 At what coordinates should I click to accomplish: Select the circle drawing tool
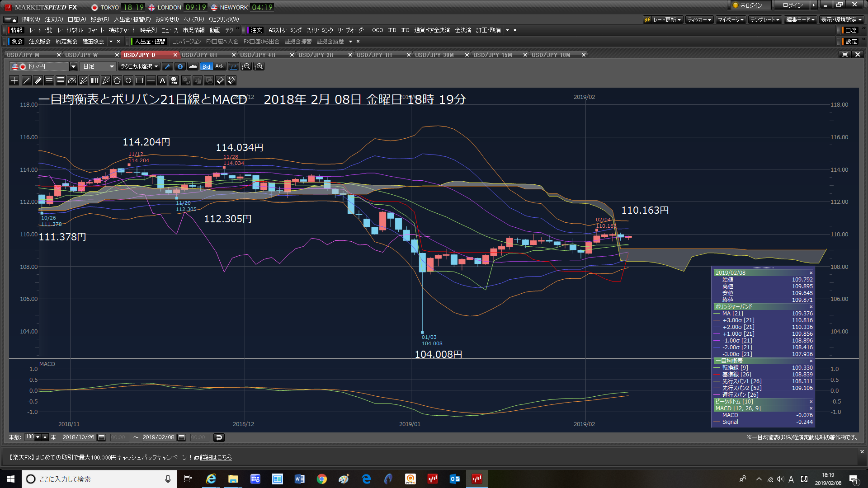pyautogui.click(x=128, y=80)
